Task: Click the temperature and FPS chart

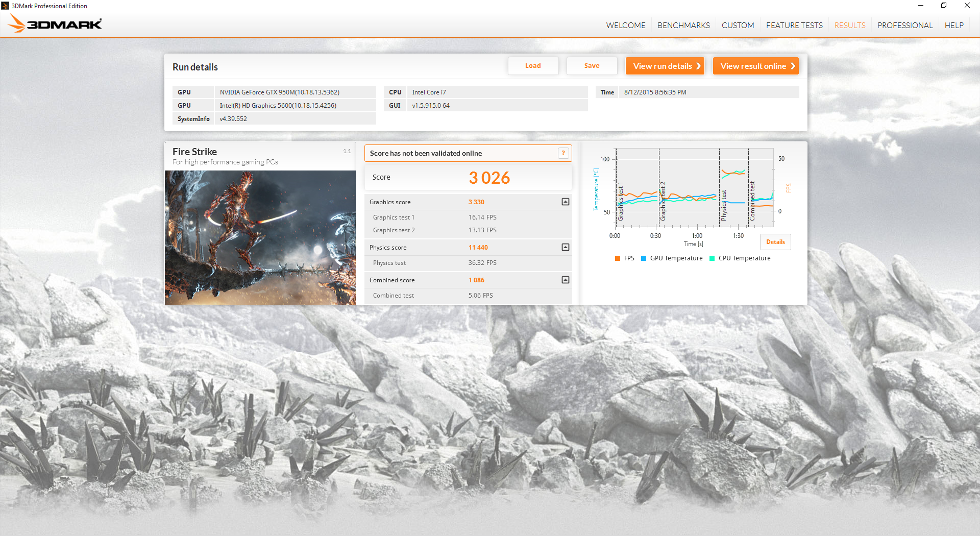Action: point(694,188)
